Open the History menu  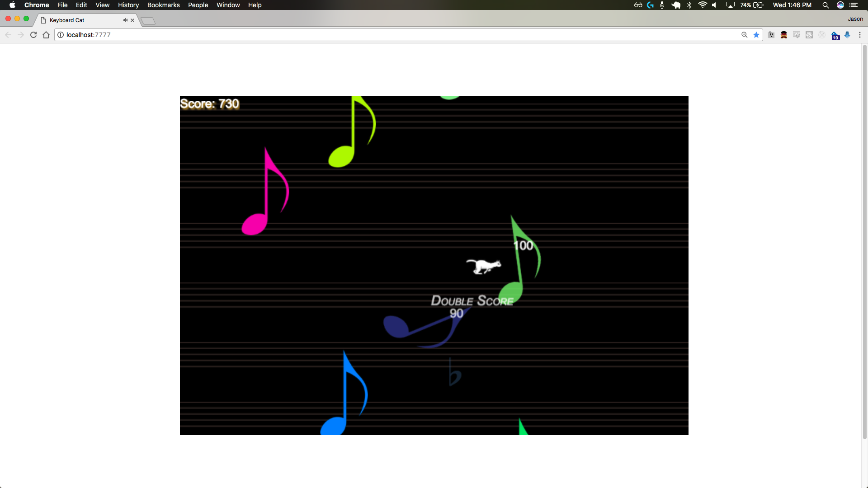pos(128,5)
